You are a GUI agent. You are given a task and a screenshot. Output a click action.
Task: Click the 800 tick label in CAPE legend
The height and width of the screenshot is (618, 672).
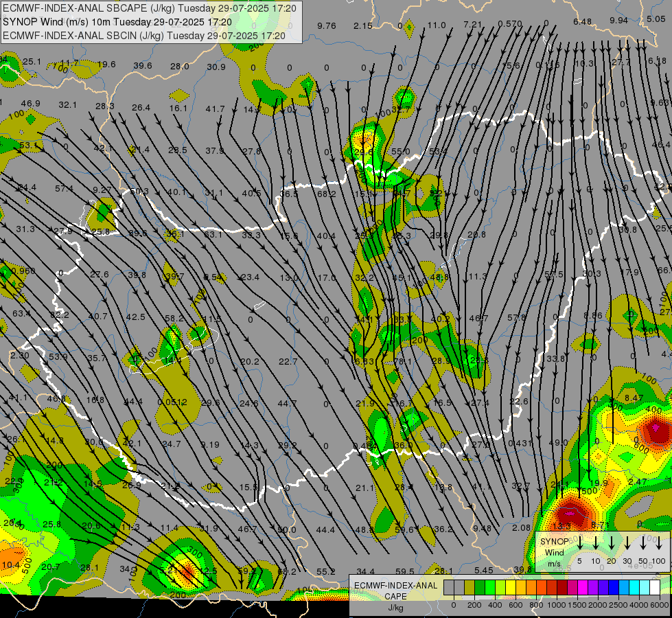pos(536,605)
